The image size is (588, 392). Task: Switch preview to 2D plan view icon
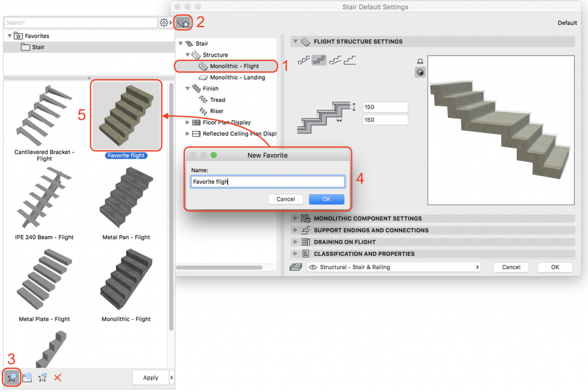point(420,61)
